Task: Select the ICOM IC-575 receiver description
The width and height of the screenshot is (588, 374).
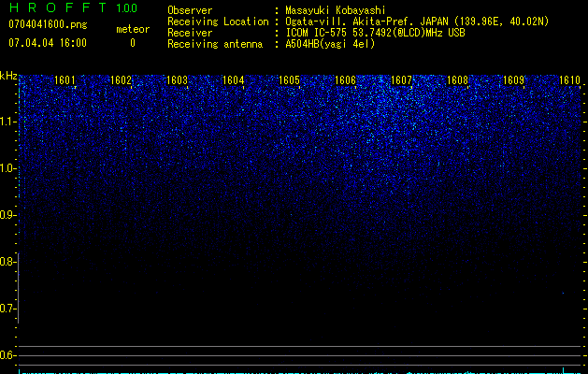Action: 375,33
